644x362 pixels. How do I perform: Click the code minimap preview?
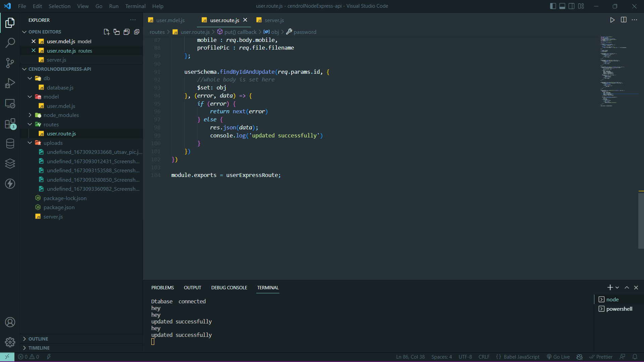coord(618,71)
